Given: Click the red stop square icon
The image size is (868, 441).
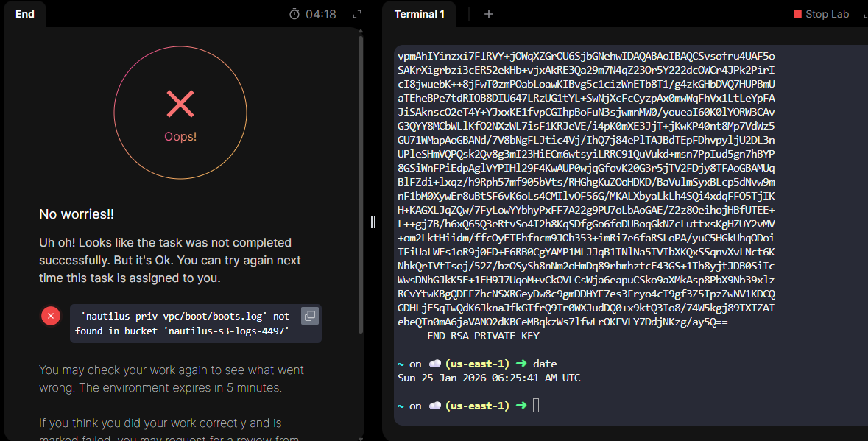Looking at the screenshot, I should click(797, 14).
